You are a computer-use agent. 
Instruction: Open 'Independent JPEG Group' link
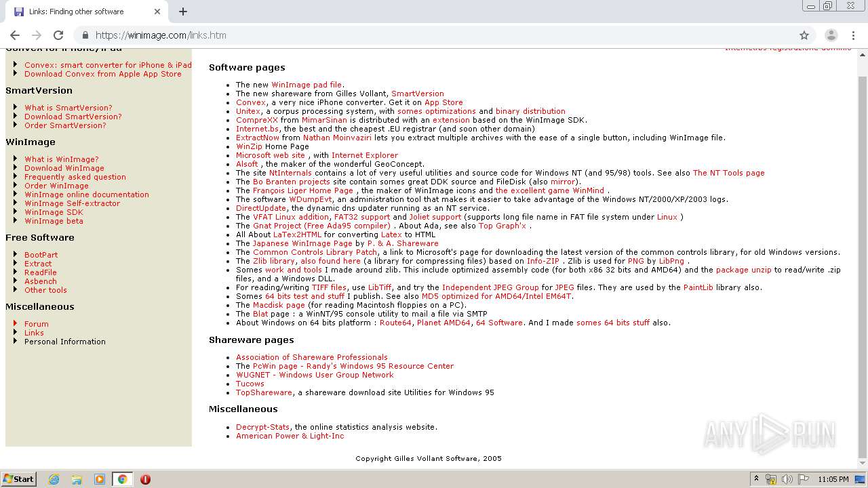(x=490, y=287)
